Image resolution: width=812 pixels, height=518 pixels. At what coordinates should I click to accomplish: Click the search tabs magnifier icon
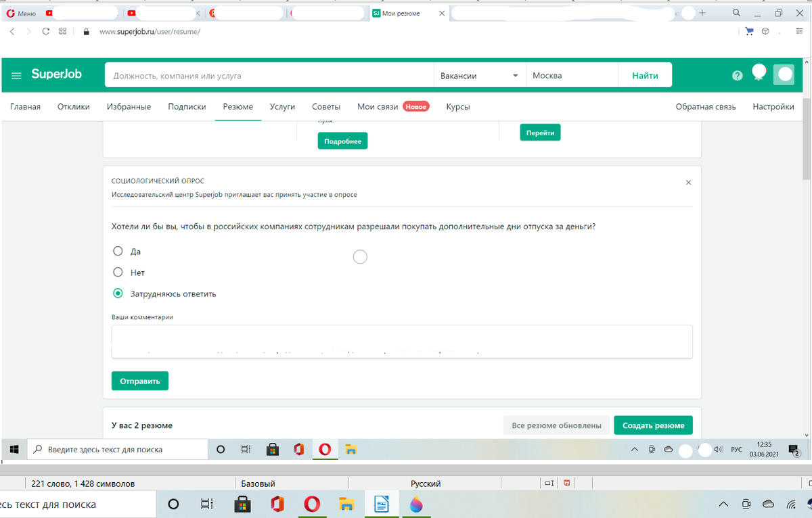736,13
